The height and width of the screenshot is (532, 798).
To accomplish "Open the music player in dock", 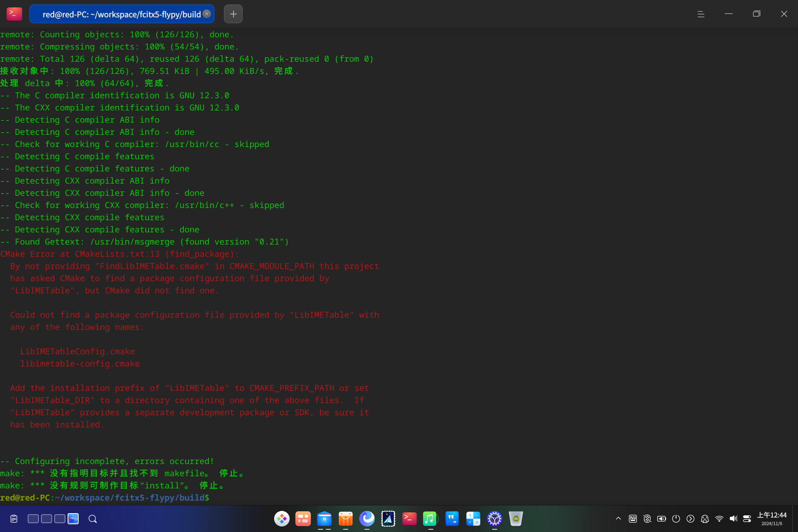I will (430, 519).
